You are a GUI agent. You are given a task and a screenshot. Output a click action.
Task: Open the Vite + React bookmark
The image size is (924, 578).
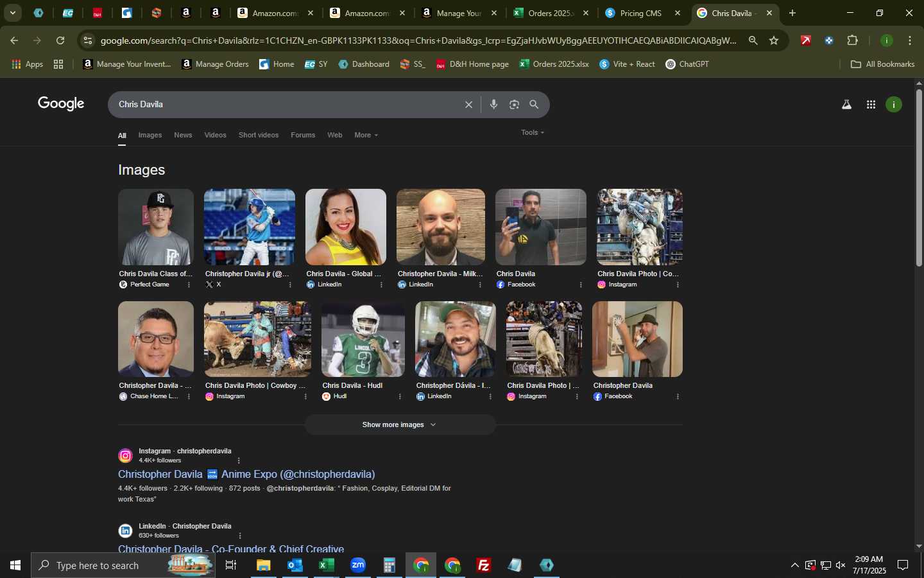pos(627,64)
